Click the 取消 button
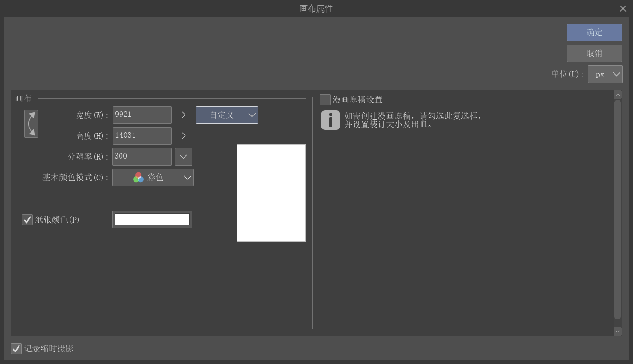This screenshot has width=633, height=364. point(595,53)
